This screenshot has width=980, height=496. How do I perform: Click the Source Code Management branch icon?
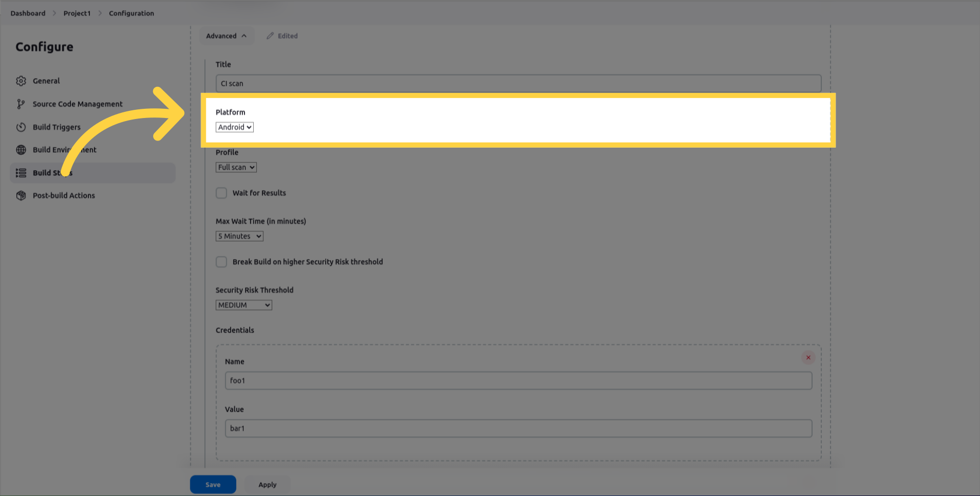click(x=21, y=104)
